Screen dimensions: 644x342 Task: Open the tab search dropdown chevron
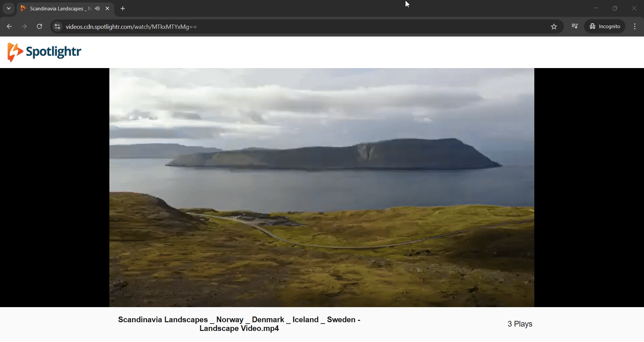(8, 8)
